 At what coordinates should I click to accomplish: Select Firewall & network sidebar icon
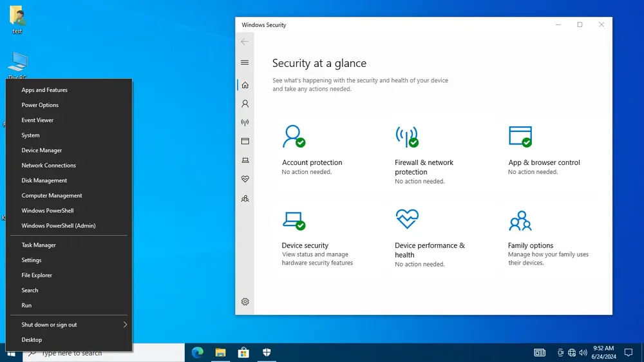pos(245,122)
